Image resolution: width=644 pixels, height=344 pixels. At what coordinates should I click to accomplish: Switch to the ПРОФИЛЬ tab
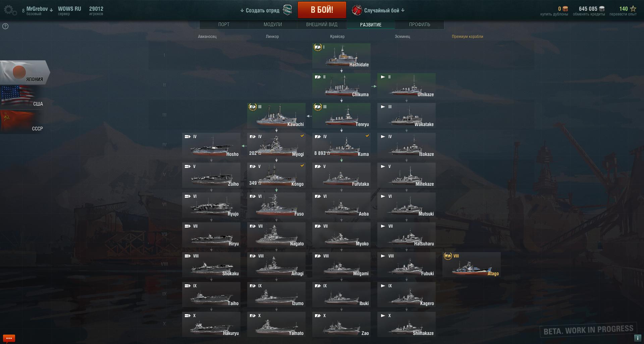tap(420, 24)
